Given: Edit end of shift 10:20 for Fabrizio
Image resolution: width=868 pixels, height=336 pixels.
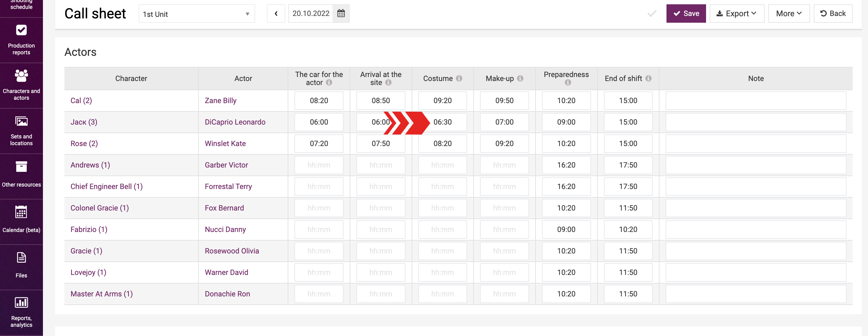Looking at the screenshot, I should pyautogui.click(x=628, y=230).
